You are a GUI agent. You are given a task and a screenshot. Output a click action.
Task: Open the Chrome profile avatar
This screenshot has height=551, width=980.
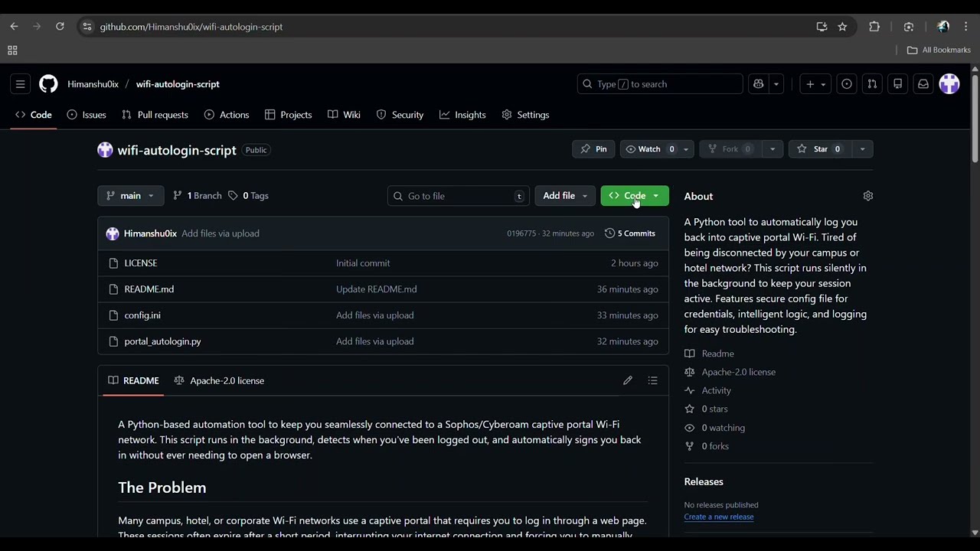point(943,27)
